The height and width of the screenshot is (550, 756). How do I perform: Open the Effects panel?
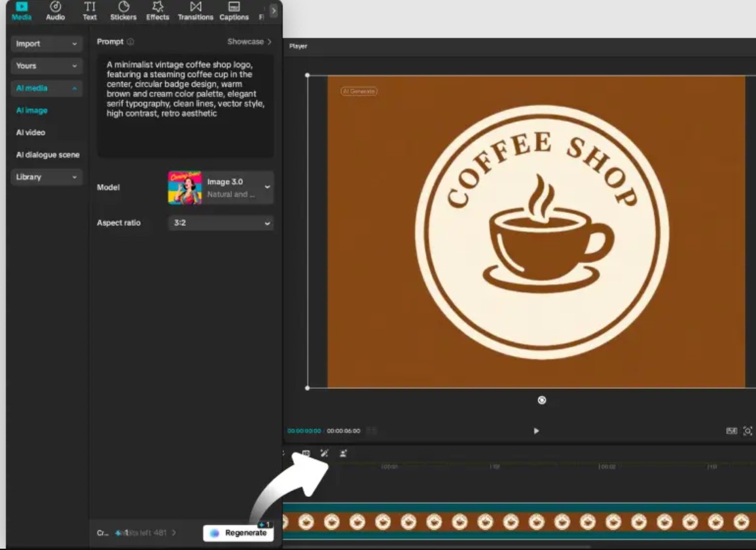158,11
